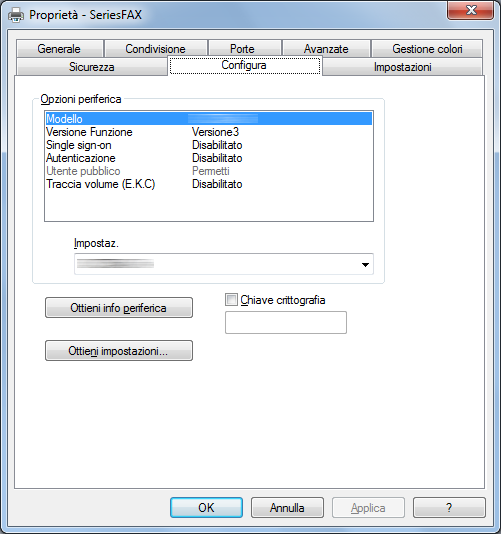Go to the Avanzate tab
This screenshot has height=534, width=501.
(x=326, y=48)
